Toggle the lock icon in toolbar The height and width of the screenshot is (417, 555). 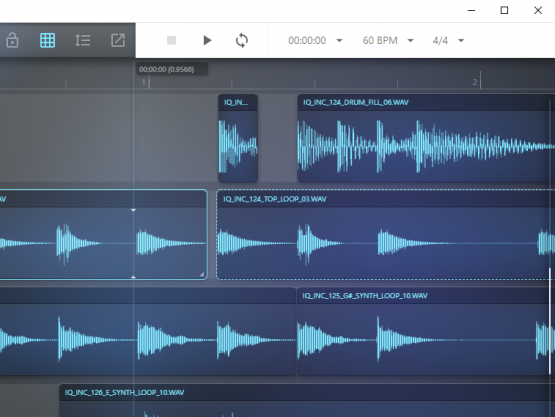point(12,40)
